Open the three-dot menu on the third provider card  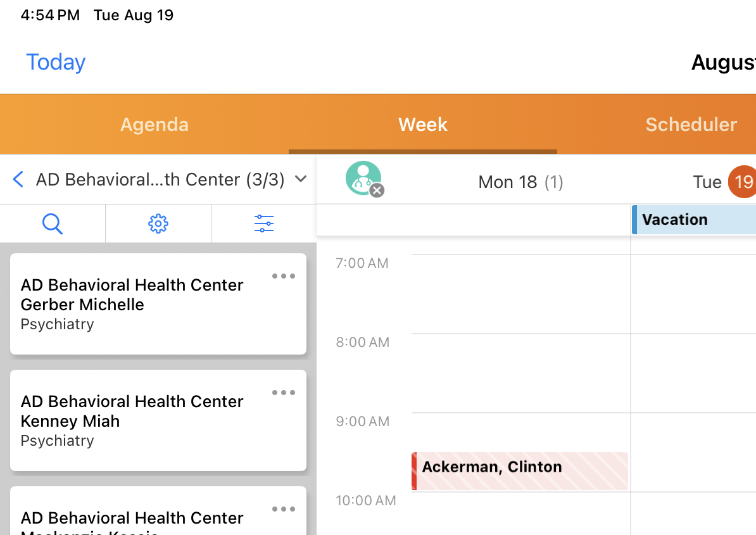[x=284, y=509]
